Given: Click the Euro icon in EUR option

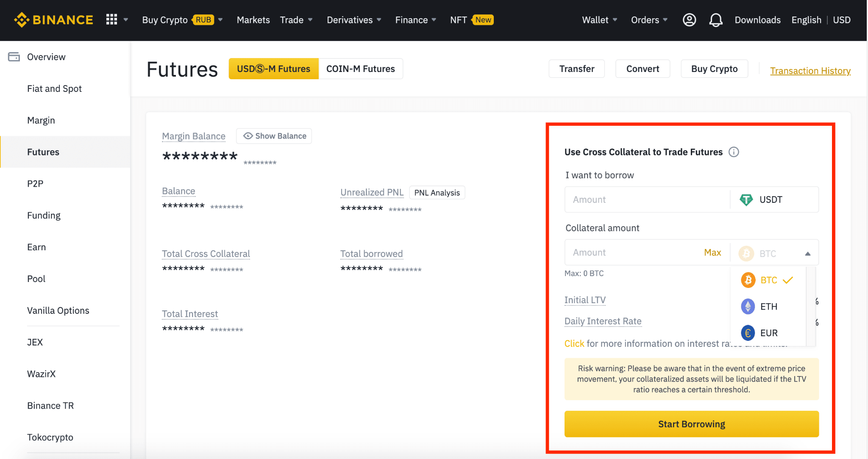Looking at the screenshot, I should pyautogui.click(x=748, y=333).
